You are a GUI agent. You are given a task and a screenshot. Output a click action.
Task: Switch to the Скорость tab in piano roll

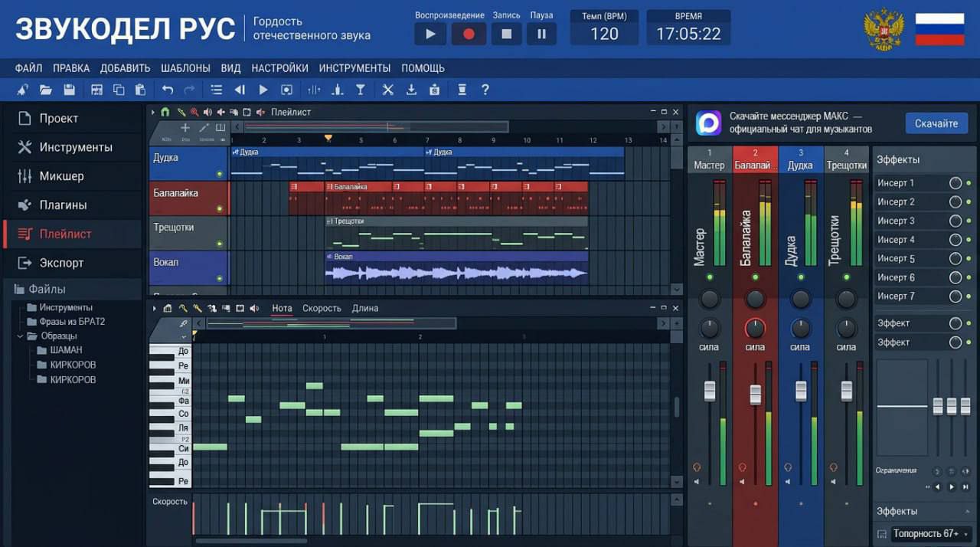(x=322, y=308)
